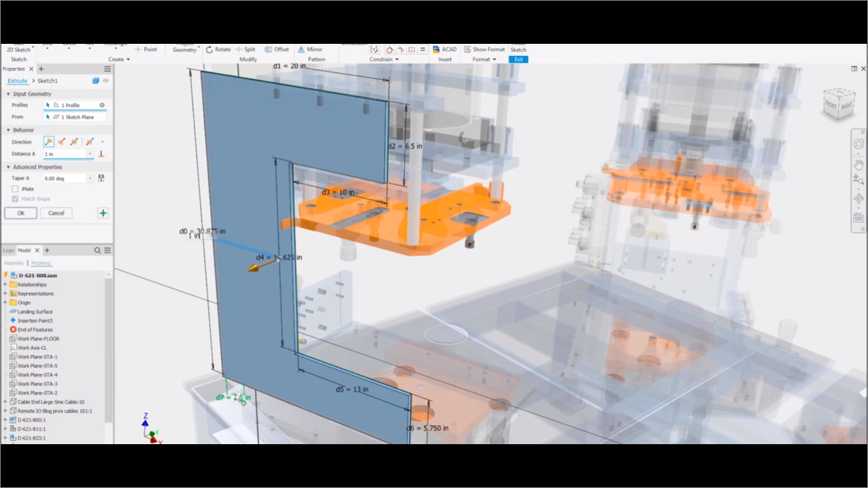Cancel the extrude operation
868x488 pixels.
[56, 213]
